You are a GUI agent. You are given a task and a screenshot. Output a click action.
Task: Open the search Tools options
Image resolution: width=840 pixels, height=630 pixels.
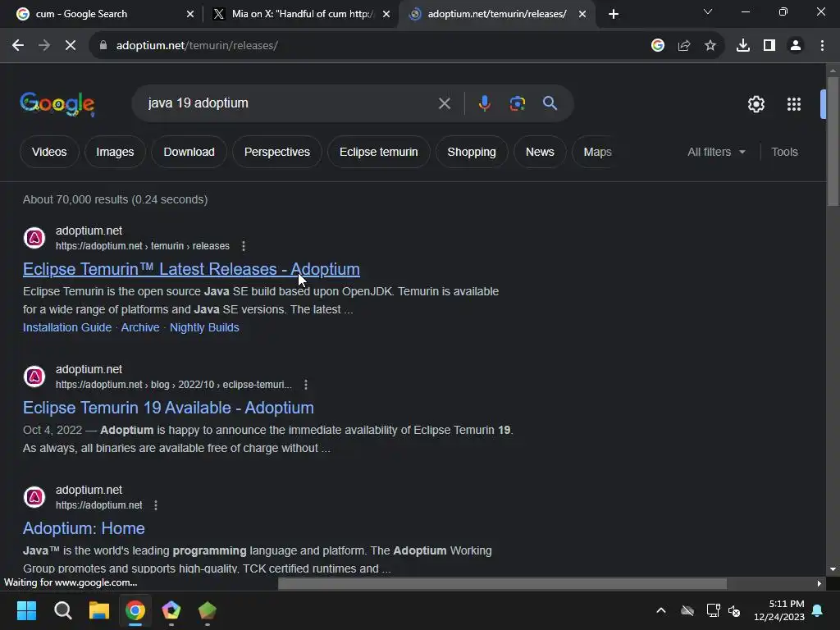[x=784, y=152]
